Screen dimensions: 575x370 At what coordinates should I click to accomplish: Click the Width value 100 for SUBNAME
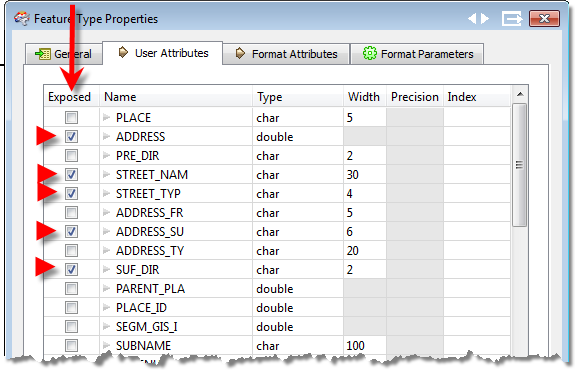(365, 345)
